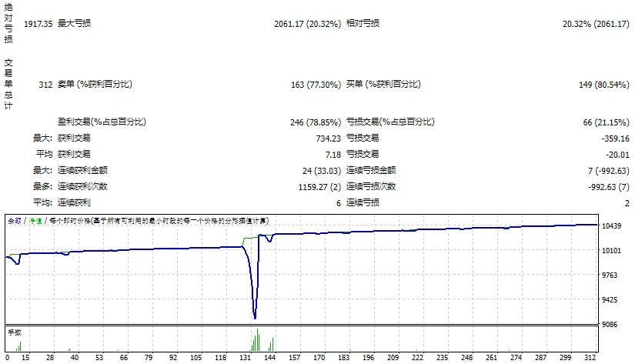Click the 连续获利次数 label
Image resolution: width=642 pixels, height=364 pixels.
point(82,186)
